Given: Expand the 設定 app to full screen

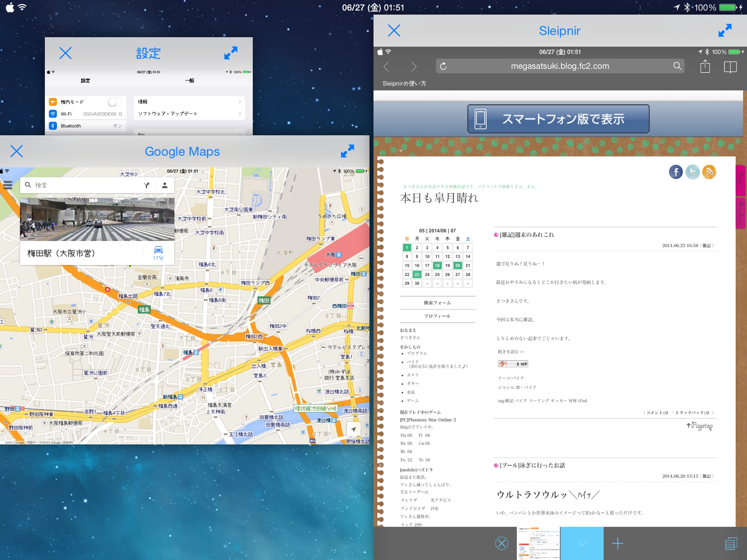Looking at the screenshot, I should tap(231, 53).
